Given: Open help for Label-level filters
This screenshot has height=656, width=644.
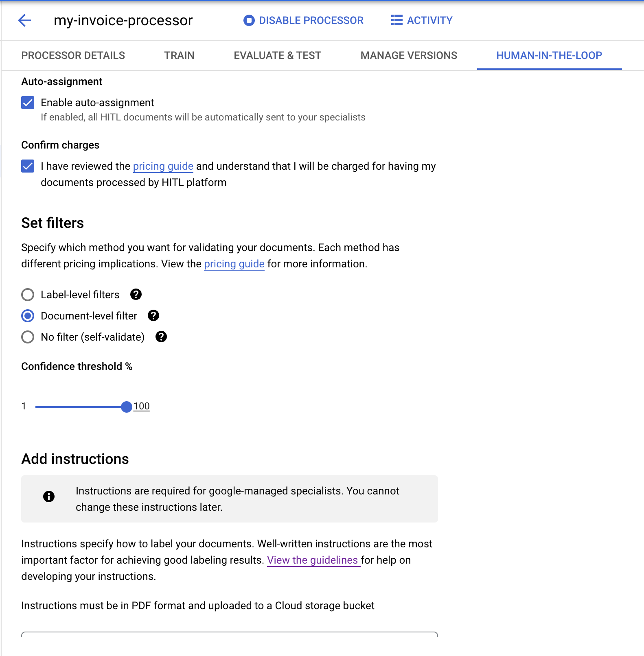Looking at the screenshot, I should pos(136,295).
